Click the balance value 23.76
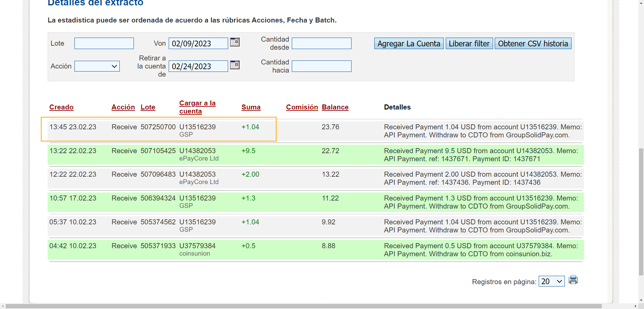644x309 pixels. tap(330, 127)
